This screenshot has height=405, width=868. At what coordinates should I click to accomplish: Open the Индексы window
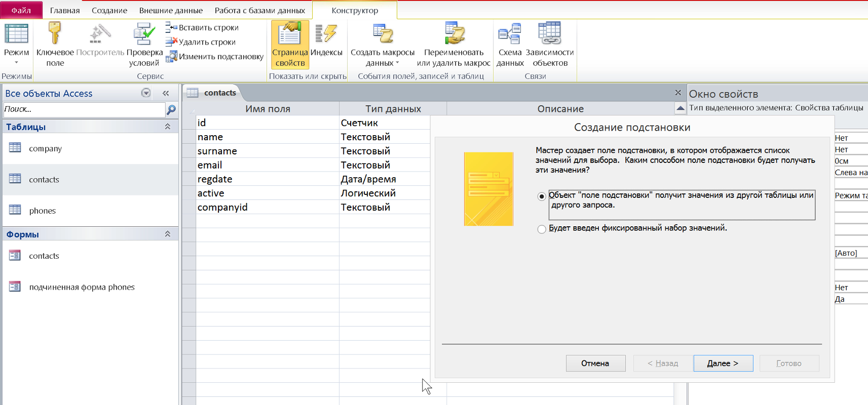(x=326, y=39)
